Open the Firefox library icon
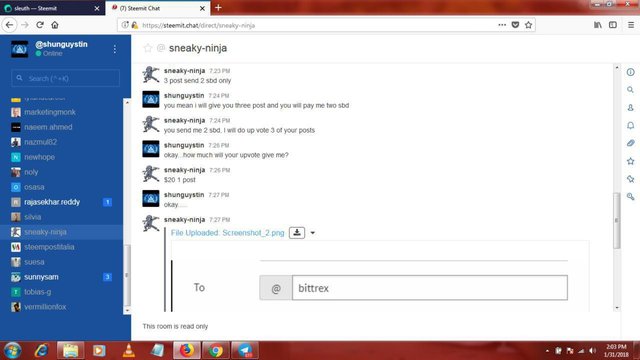This screenshot has width=640, height=360. pos(598,25)
